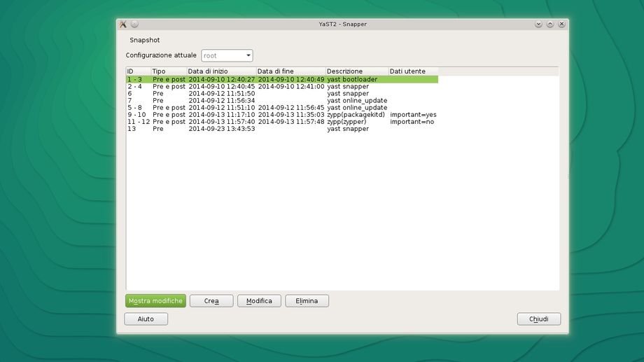644x362 pixels.
Task: Click the Dati utente column header
Action: (x=412, y=71)
